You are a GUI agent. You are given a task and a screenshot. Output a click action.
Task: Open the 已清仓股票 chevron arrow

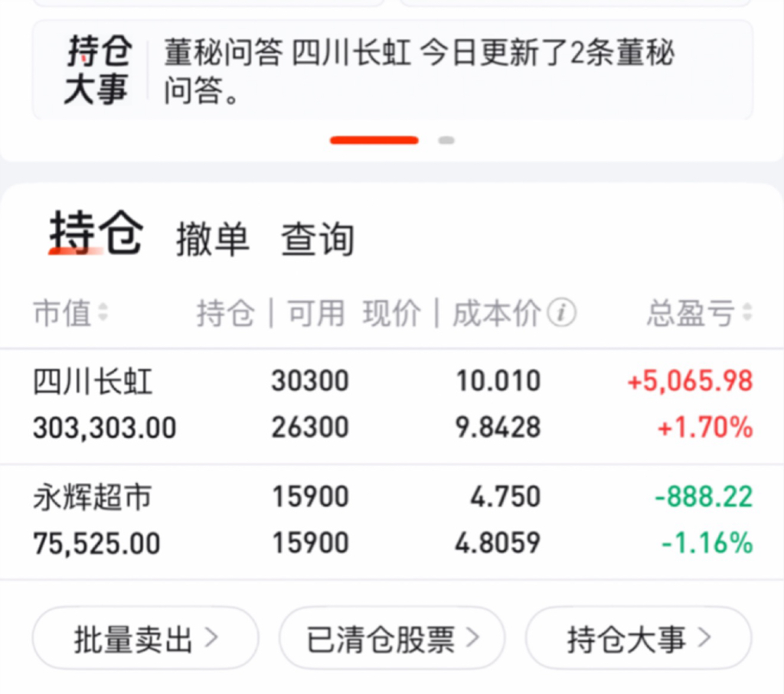point(472,637)
